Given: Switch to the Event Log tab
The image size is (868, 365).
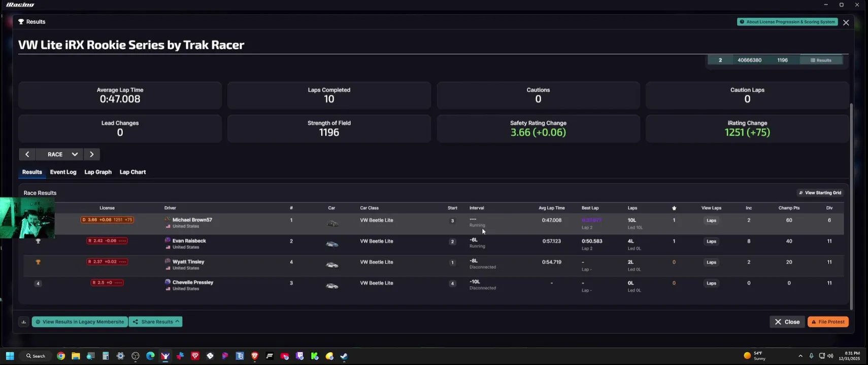Looking at the screenshot, I should point(63,172).
